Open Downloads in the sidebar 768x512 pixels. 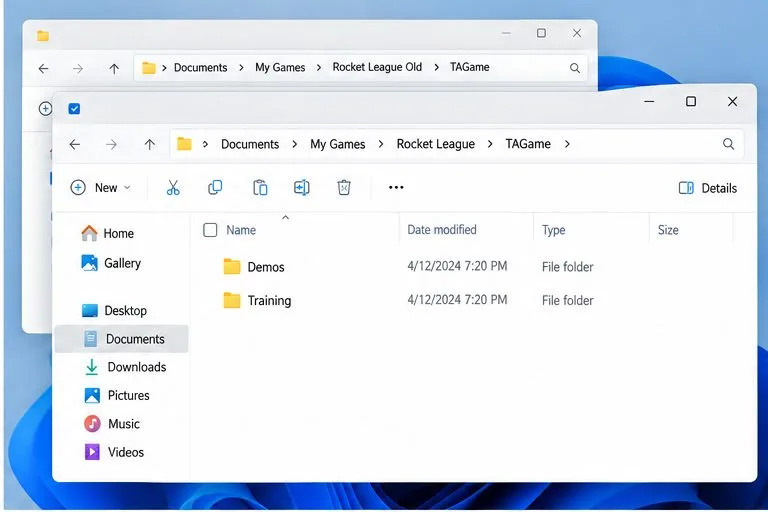[x=125, y=367]
